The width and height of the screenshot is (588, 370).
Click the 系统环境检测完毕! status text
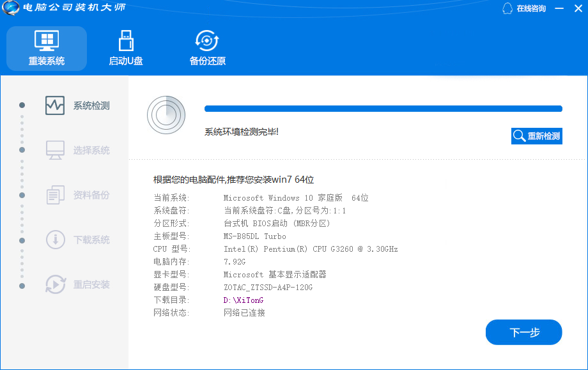pyautogui.click(x=241, y=132)
